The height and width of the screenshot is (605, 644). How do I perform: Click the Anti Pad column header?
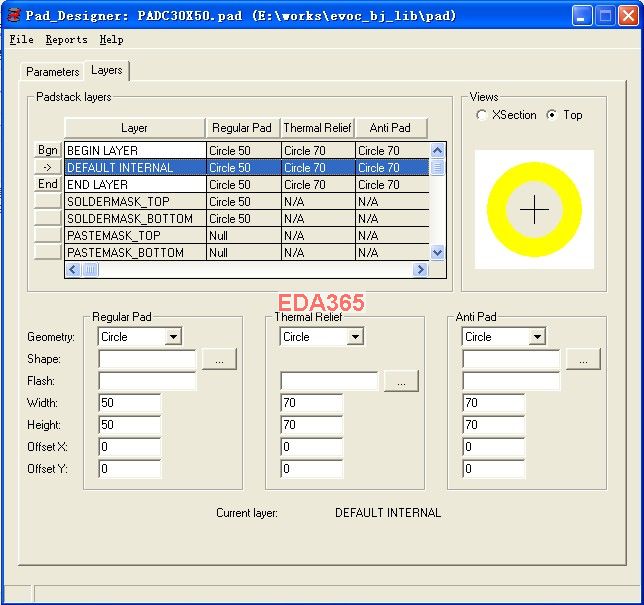(390, 128)
